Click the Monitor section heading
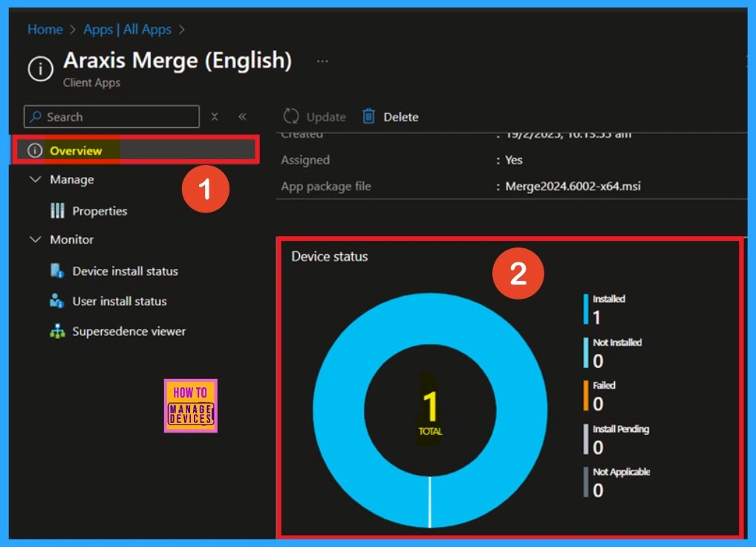The height and width of the screenshot is (547, 756). [72, 239]
